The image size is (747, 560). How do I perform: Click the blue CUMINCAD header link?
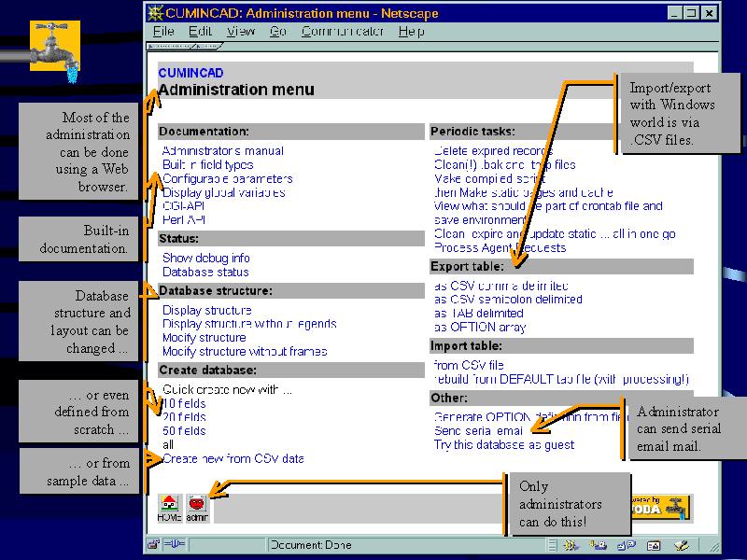(x=190, y=73)
